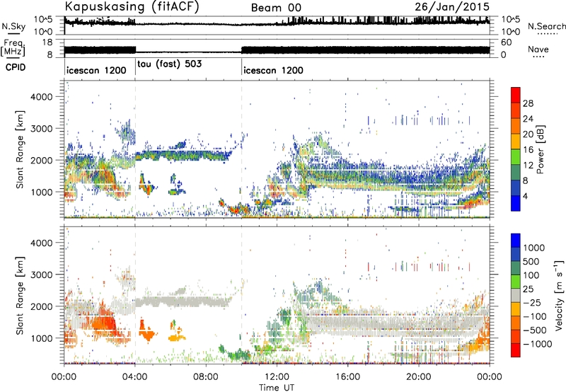This screenshot has width=566, height=392.
Task: Click the gray segment of Velocity color bar
Action: coord(516,295)
